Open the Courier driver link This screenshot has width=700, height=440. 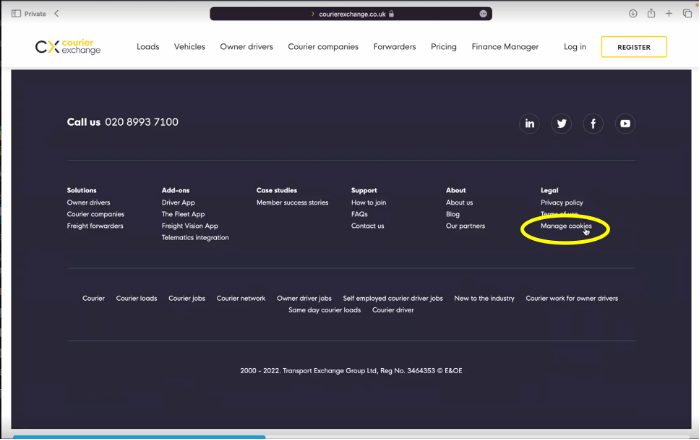393,310
